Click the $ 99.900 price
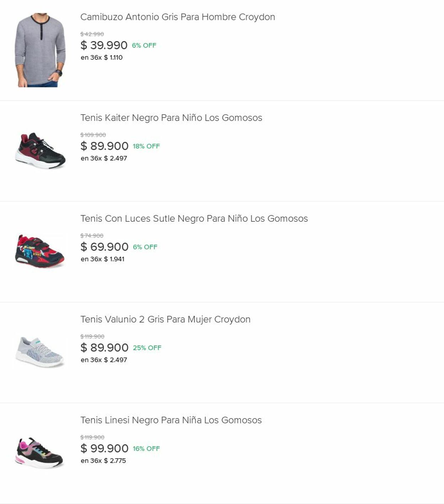 (104, 449)
